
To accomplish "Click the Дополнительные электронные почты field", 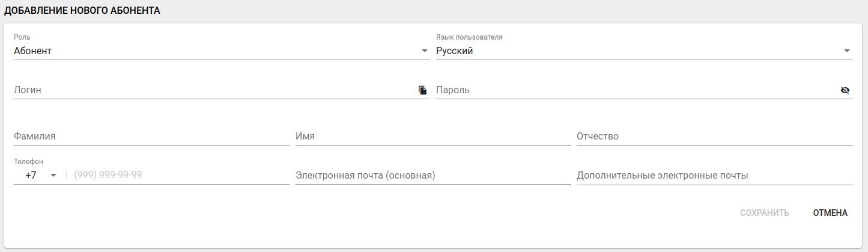I will (714, 176).
